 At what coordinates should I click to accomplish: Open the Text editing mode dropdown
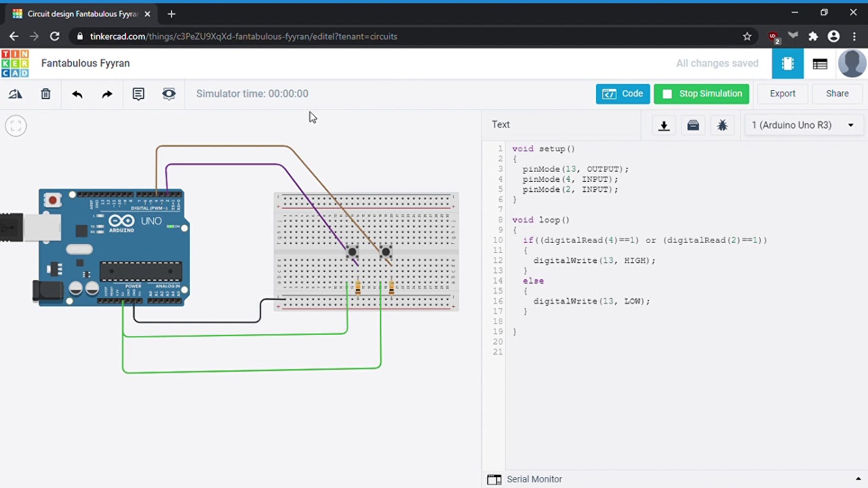[x=500, y=125]
